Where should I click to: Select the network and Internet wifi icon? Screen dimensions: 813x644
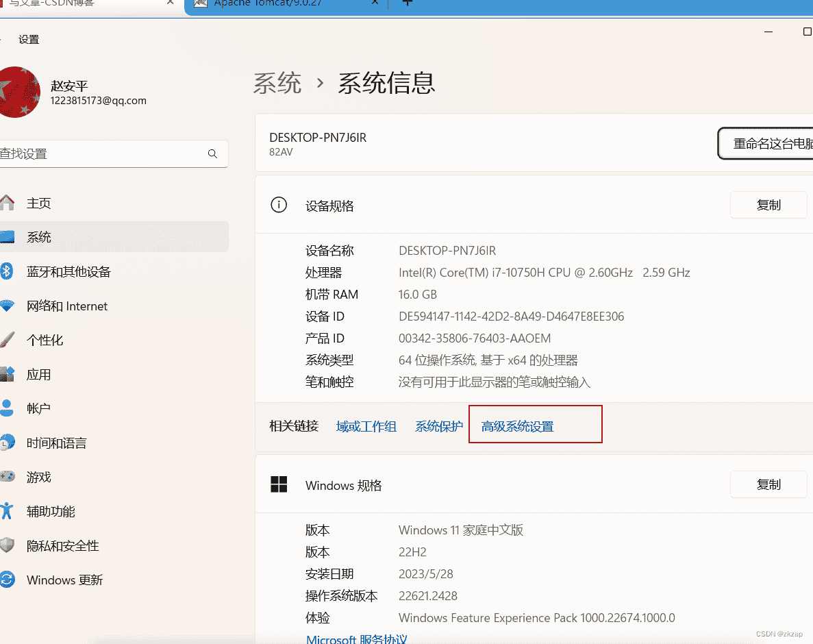point(7,306)
